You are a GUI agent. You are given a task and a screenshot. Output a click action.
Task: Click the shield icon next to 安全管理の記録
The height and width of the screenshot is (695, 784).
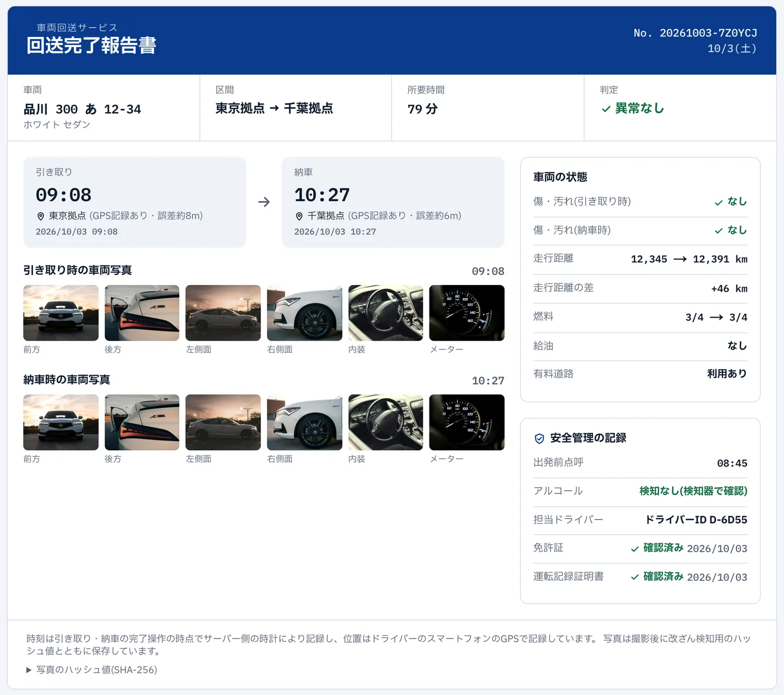pyautogui.click(x=539, y=439)
